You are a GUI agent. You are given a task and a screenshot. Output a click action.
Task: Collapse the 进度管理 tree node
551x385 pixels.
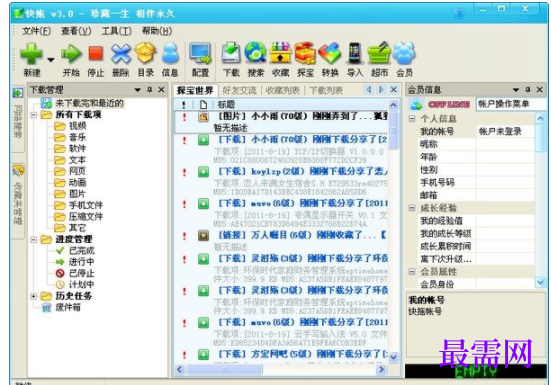coord(33,240)
